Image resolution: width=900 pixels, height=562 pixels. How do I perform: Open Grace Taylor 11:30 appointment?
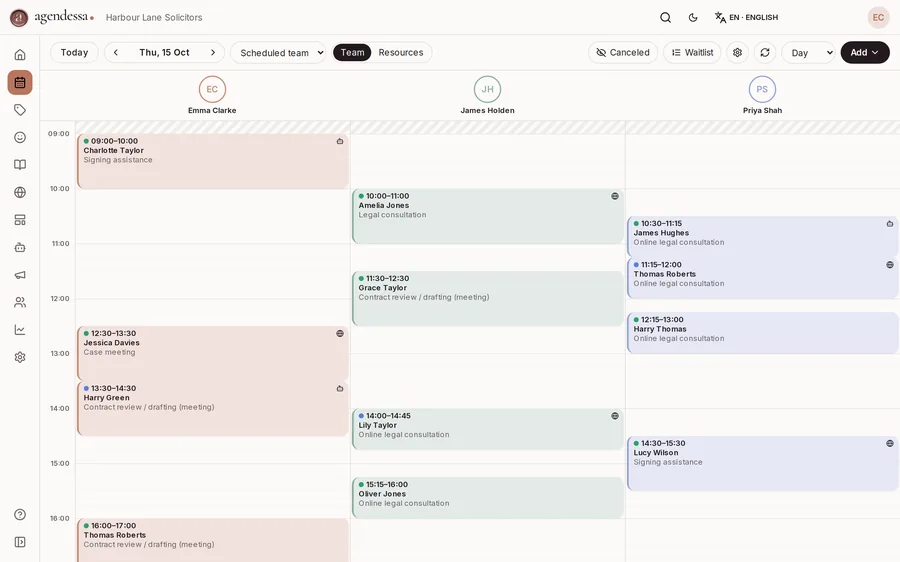click(x=488, y=299)
